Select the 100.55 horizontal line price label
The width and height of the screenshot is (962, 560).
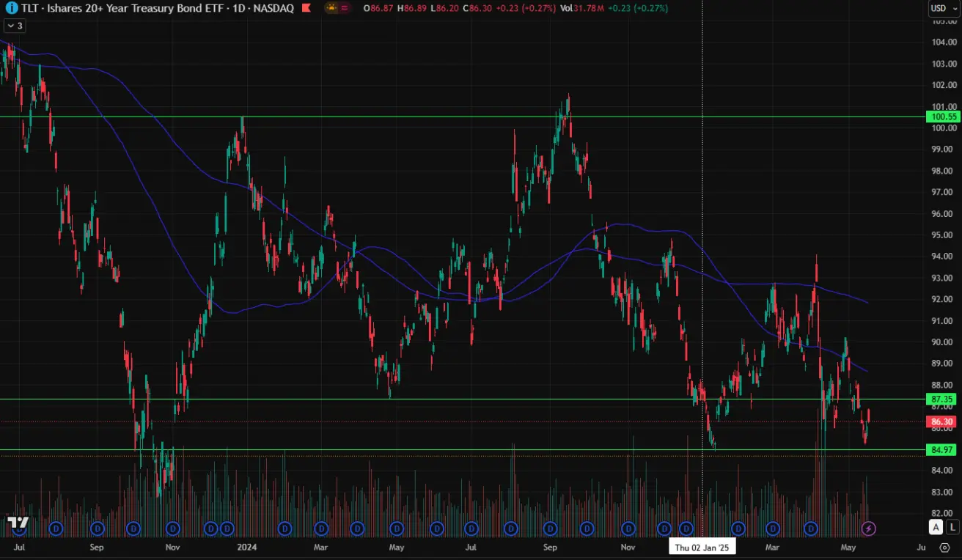pyautogui.click(x=944, y=117)
